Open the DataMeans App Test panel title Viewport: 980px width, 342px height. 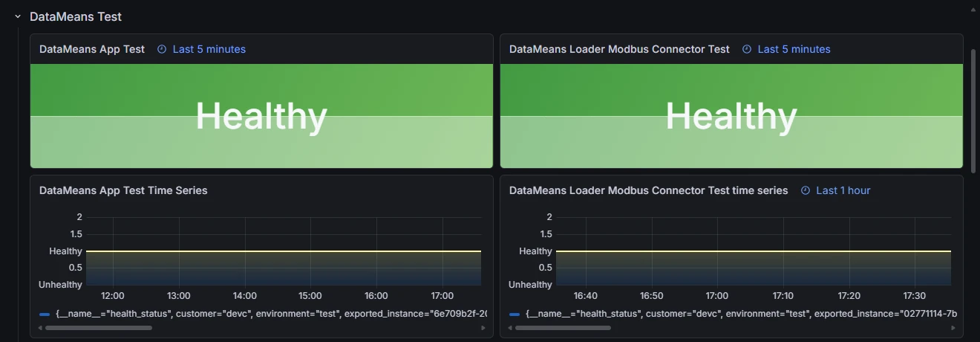click(92, 49)
